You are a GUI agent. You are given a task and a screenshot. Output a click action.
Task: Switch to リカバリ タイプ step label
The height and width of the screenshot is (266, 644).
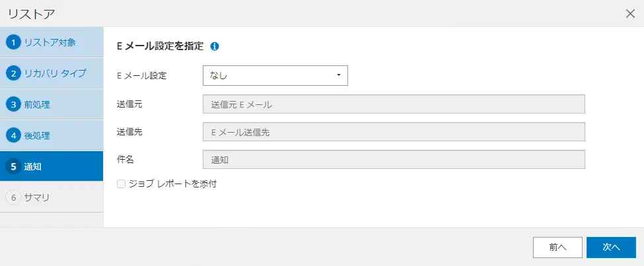(x=55, y=73)
